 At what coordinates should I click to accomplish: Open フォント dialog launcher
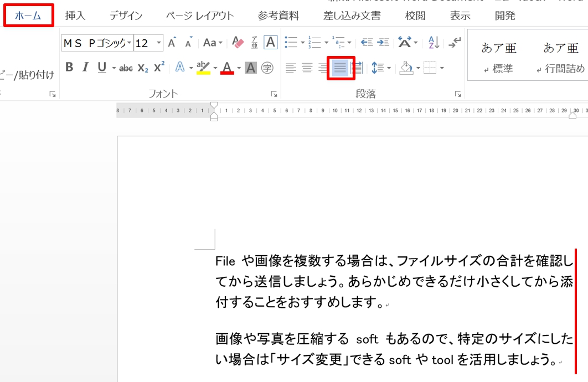pos(274,95)
